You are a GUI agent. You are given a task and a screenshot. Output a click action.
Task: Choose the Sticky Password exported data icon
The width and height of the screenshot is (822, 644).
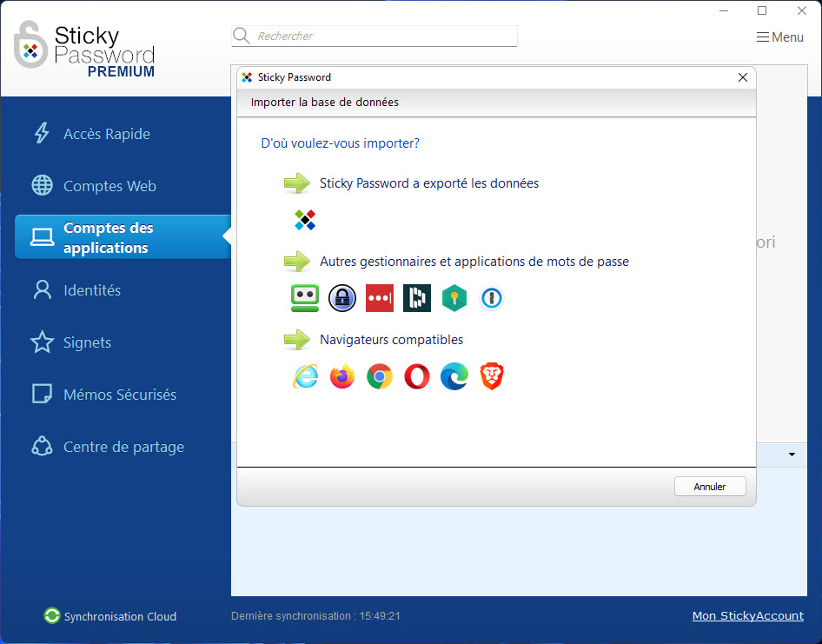305,220
